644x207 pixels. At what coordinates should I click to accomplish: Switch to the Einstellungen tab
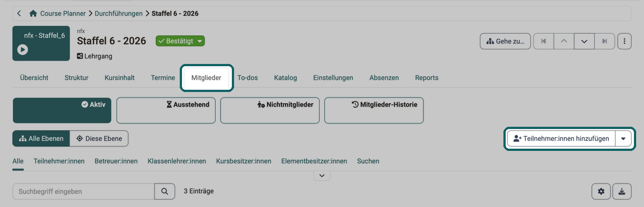[x=333, y=78]
